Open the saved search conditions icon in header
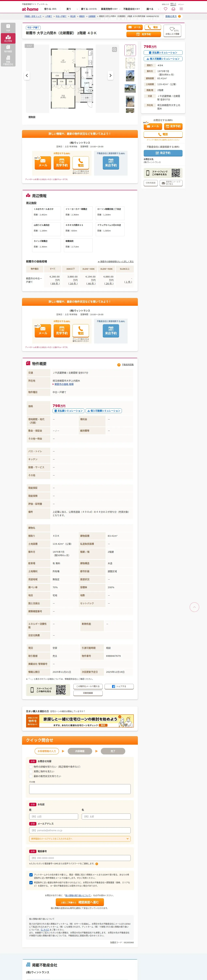207x980 pixels. pos(173,9)
